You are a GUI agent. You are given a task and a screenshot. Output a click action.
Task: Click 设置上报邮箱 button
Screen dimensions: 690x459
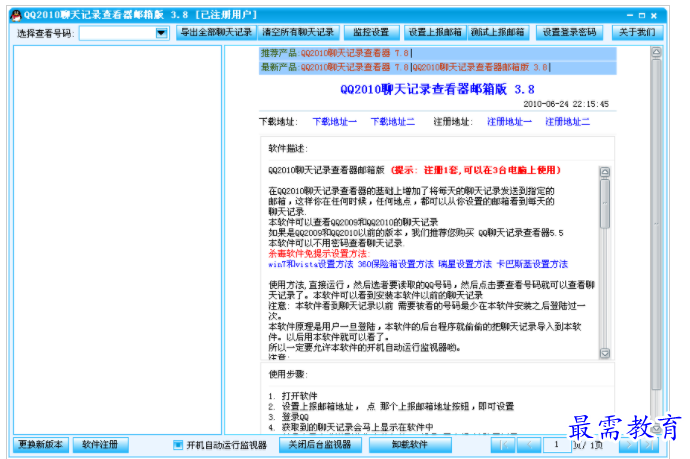[435, 32]
